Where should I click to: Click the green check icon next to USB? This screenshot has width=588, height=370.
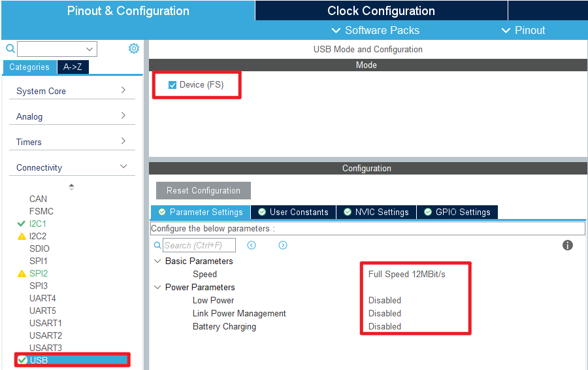[x=22, y=360]
